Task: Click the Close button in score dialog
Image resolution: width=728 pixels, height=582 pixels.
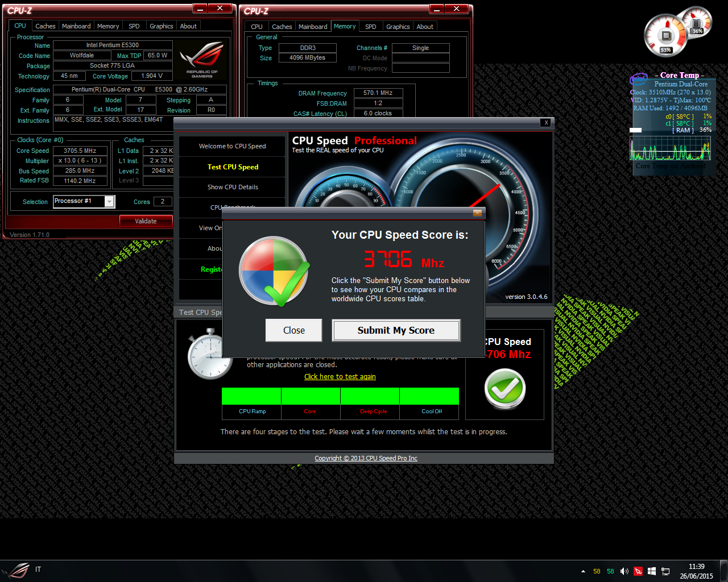Action: [x=294, y=330]
